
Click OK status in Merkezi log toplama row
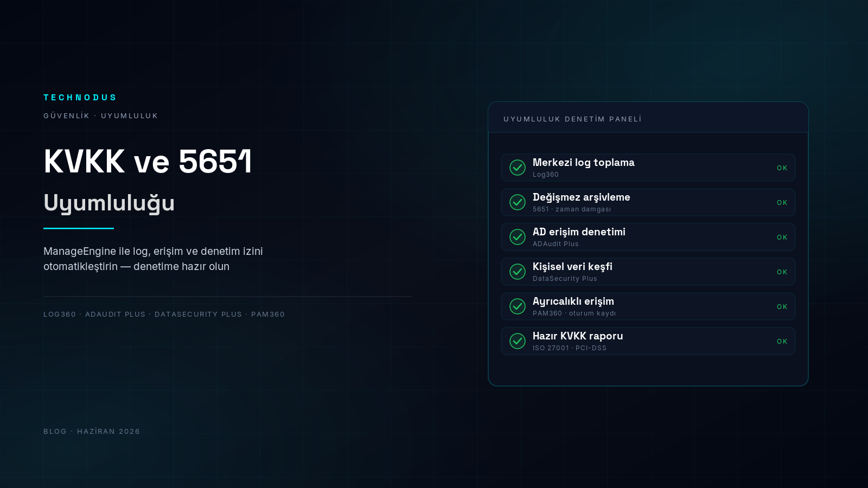[x=782, y=168]
